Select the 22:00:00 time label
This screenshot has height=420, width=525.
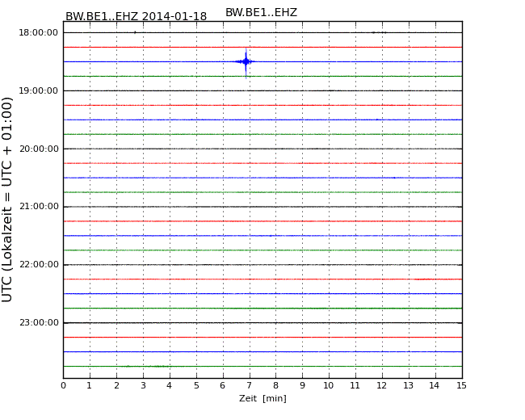pos(40,265)
